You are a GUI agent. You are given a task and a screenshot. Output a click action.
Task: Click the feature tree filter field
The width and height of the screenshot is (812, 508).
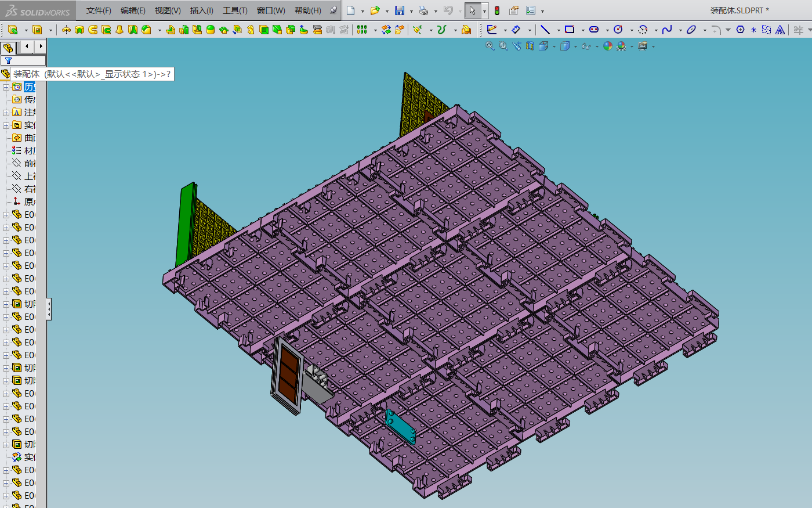[x=23, y=60]
